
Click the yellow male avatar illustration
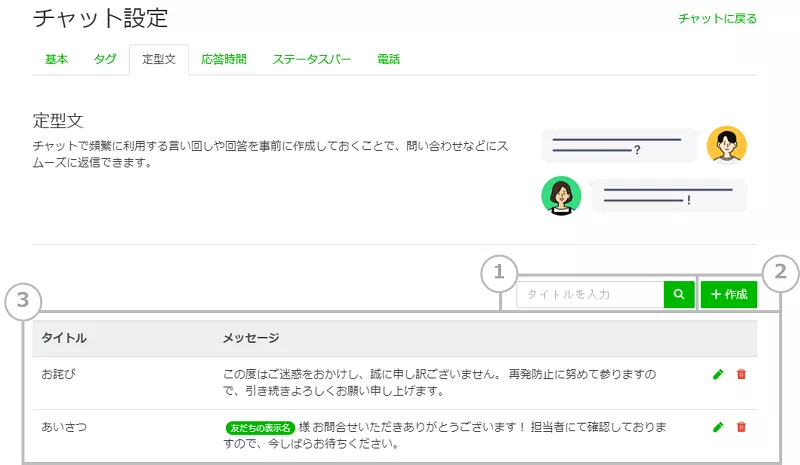[727, 145]
